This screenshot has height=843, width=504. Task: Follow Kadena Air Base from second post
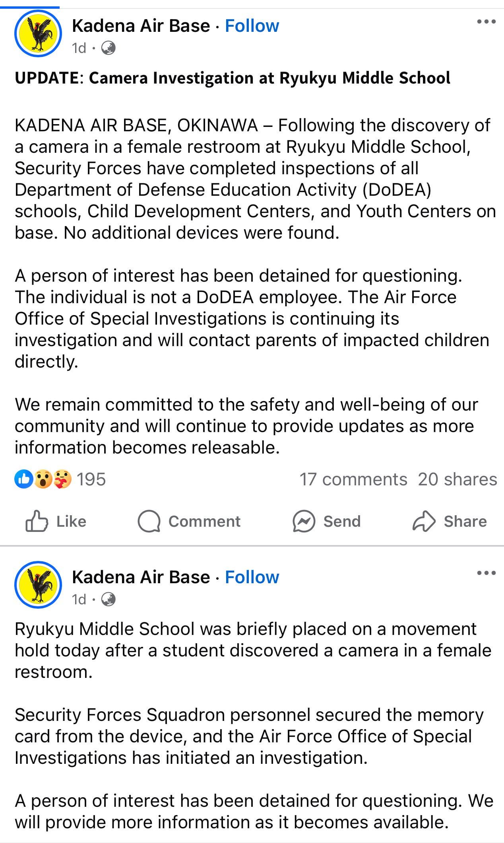click(252, 577)
